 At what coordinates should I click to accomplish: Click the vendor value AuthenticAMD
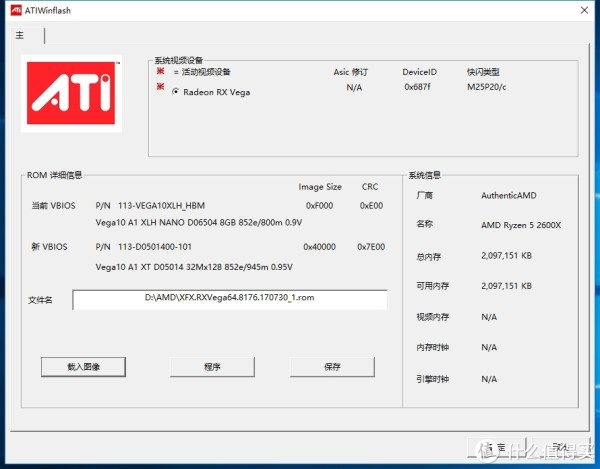pos(509,195)
